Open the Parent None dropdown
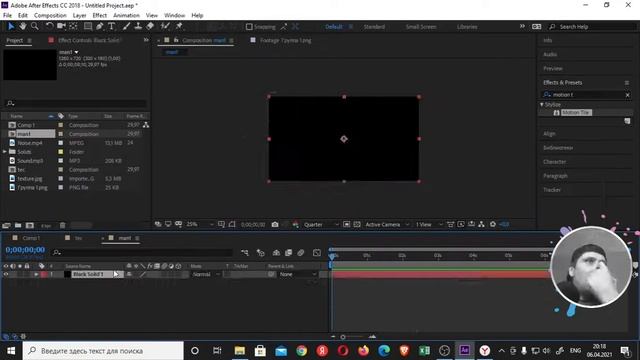Screen dimensions: 640x360 (x=298, y=274)
